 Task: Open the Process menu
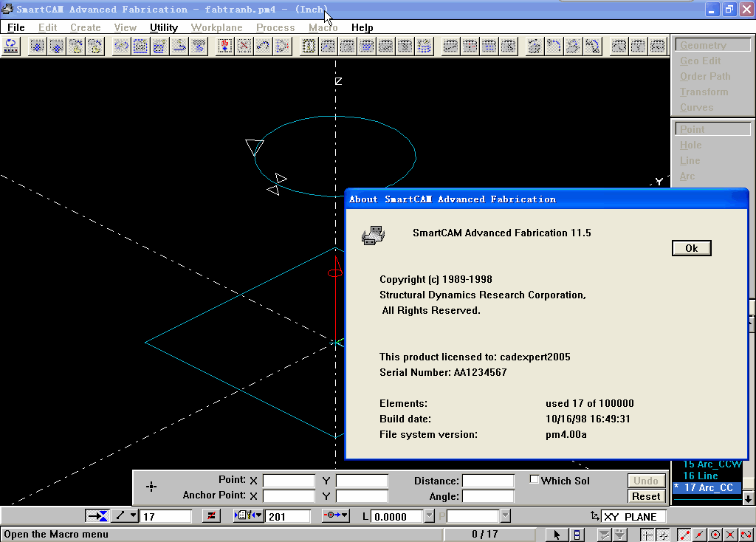pyautogui.click(x=275, y=27)
